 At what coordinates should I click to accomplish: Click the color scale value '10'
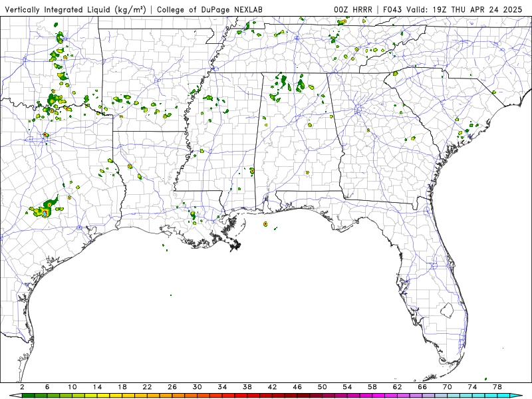pos(72,387)
